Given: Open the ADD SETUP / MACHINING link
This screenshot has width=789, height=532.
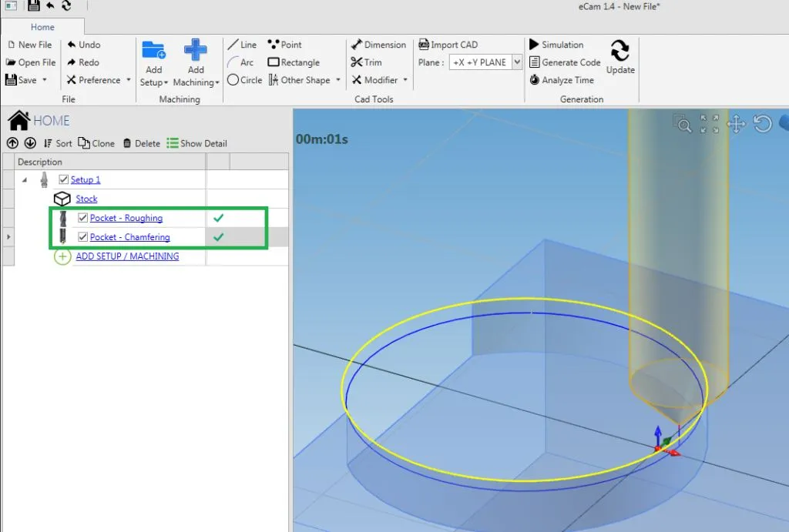Looking at the screenshot, I should 127,256.
